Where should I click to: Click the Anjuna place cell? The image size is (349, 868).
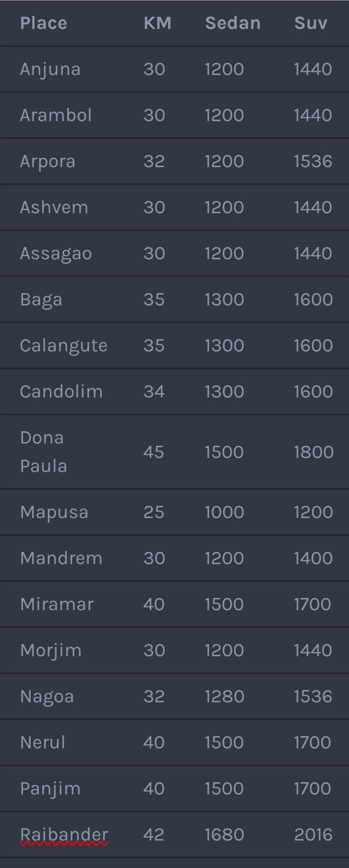[x=50, y=70]
